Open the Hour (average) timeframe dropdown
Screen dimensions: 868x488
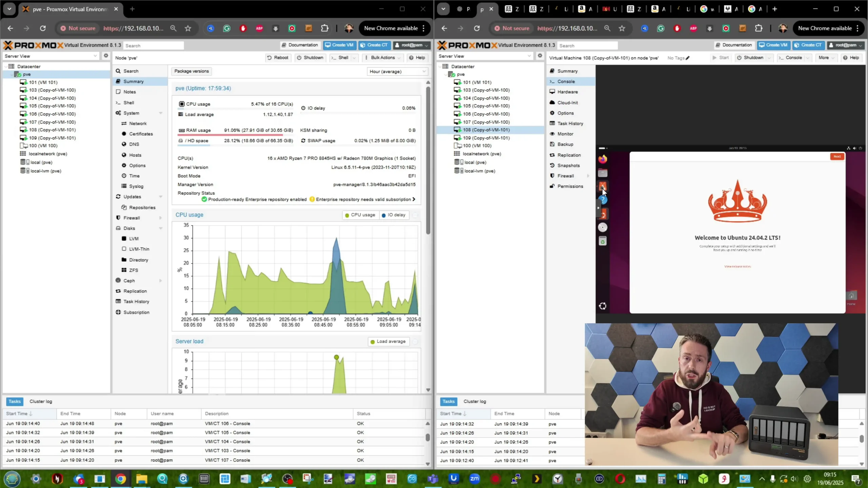[x=397, y=72]
